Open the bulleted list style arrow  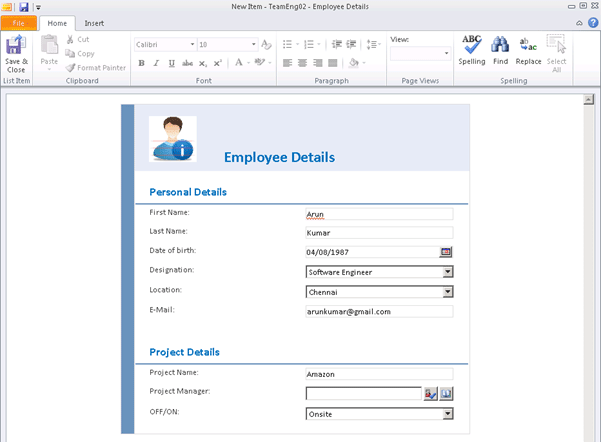[x=297, y=44]
